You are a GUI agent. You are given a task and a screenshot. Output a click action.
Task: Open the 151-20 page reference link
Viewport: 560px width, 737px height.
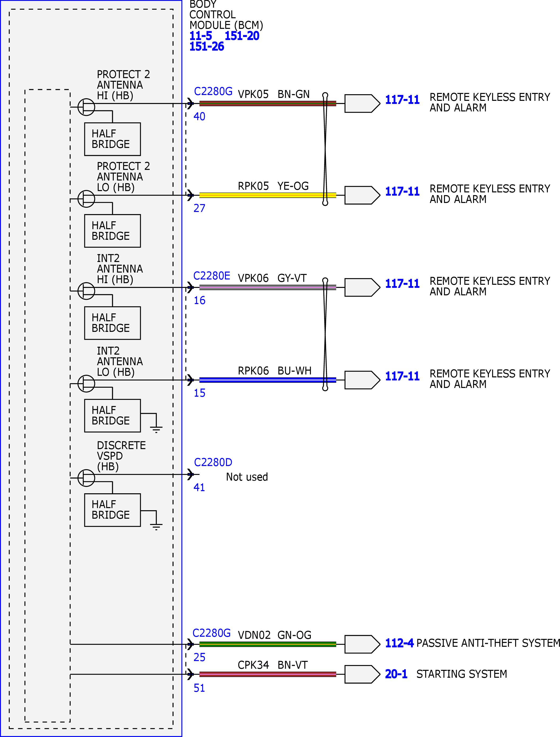[242, 36]
